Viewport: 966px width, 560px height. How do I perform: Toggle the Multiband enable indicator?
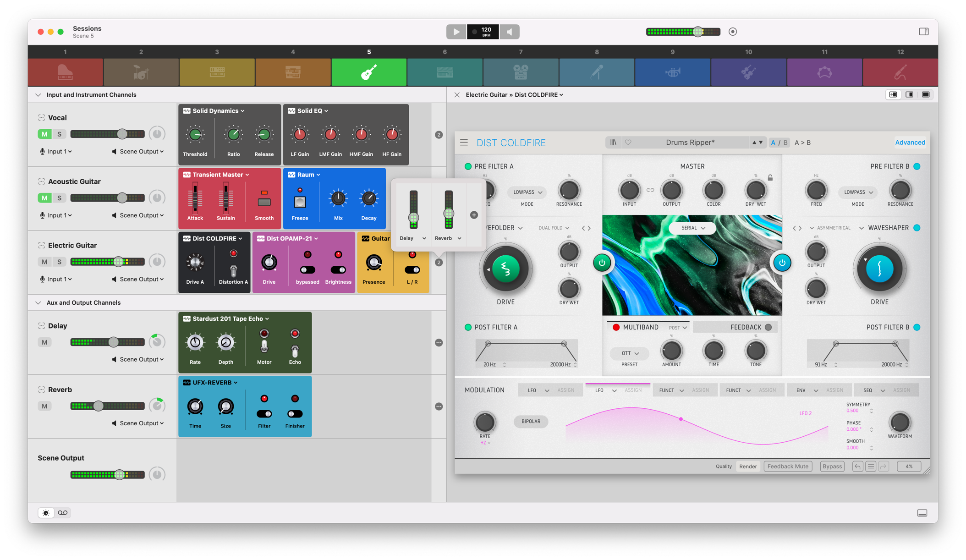(616, 327)
